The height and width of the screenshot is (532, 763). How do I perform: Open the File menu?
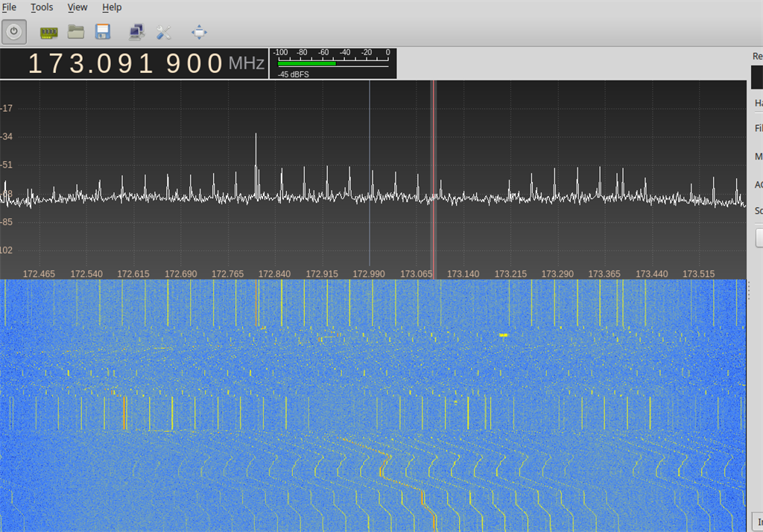10,7
